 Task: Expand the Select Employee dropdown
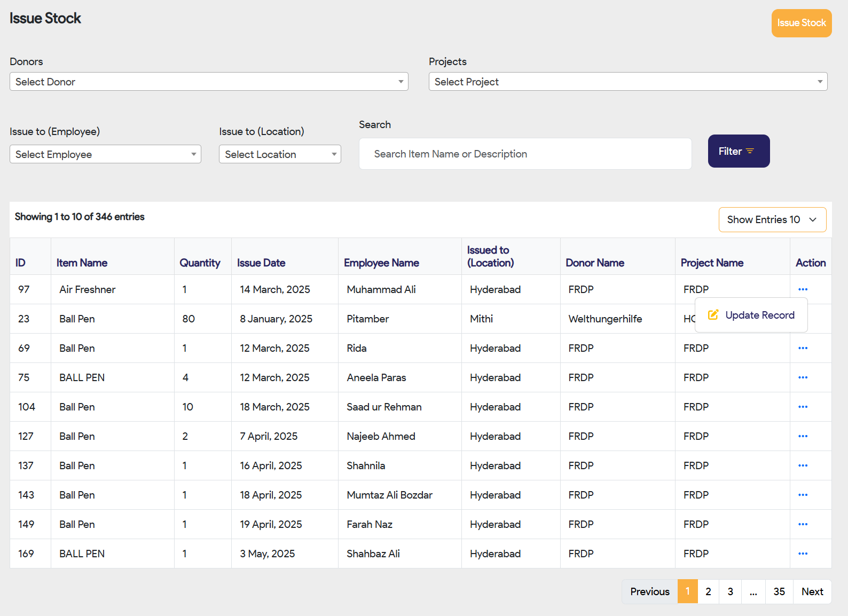pos(105,154)
